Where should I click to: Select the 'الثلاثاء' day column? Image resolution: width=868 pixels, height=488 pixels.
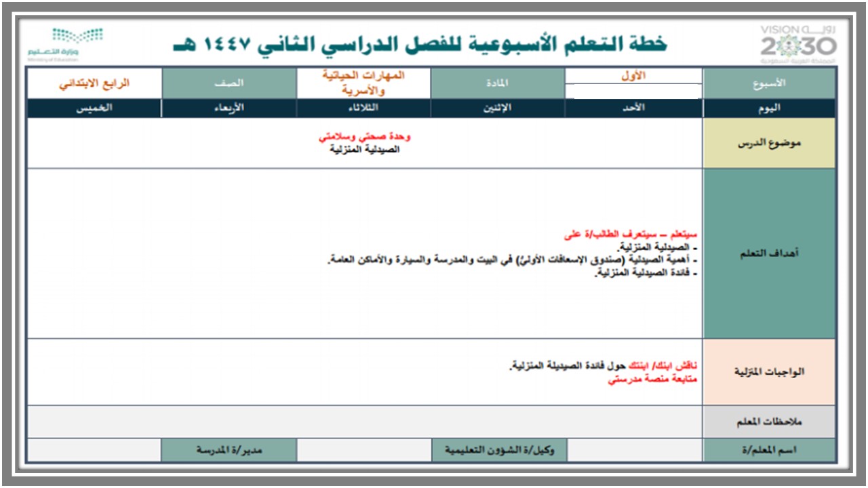[363, 108]
